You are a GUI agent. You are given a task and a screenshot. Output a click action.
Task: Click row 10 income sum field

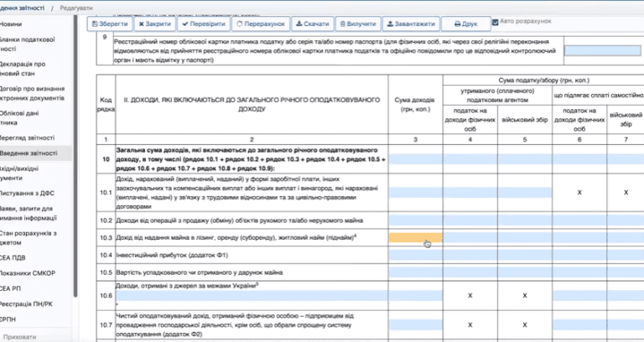(x=415, y=159)
